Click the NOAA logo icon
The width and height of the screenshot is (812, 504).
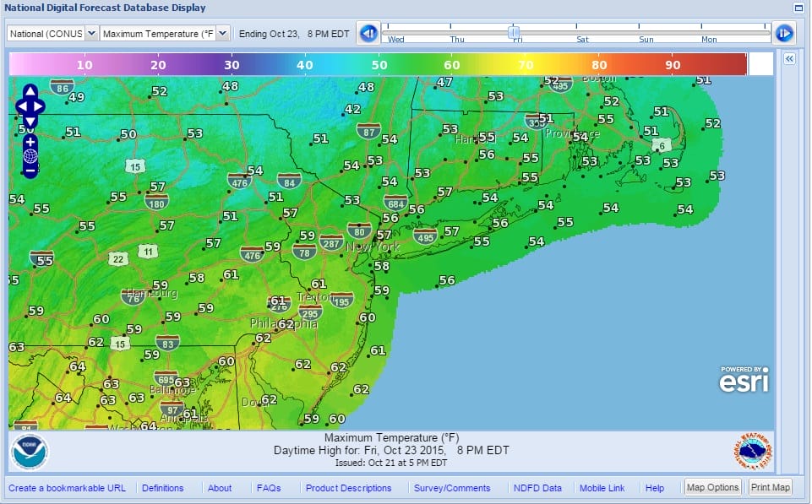[30, 453]
